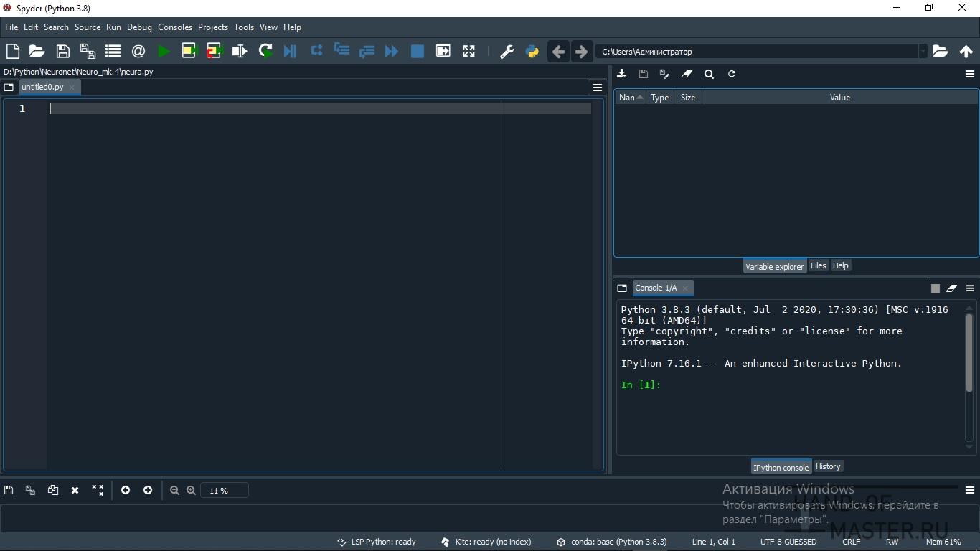Sort by the Size column header
The height and width of the screenshot is (551, 980).
click(x=687, y=98)
